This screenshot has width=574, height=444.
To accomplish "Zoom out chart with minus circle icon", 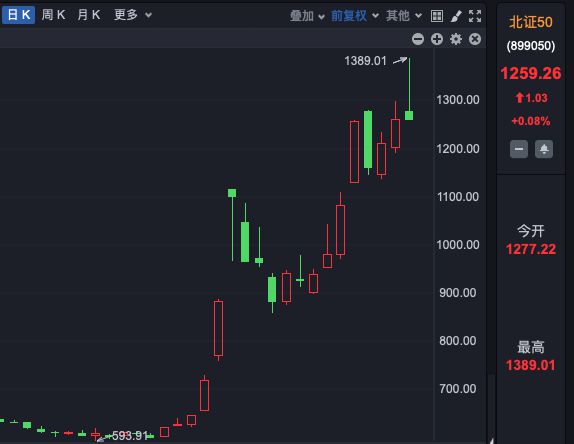I will point(418,39).
